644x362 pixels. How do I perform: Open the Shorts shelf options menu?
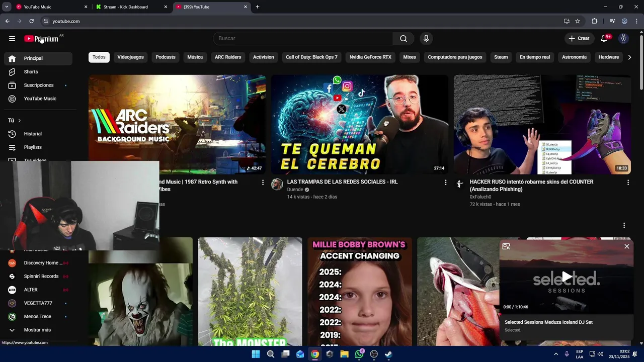click(x=624, y=225)
